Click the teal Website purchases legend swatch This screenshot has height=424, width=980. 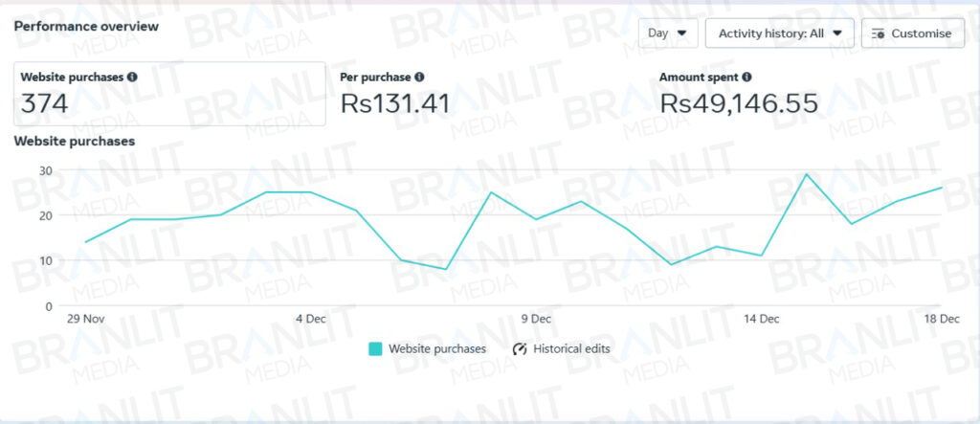click(375, 349)
